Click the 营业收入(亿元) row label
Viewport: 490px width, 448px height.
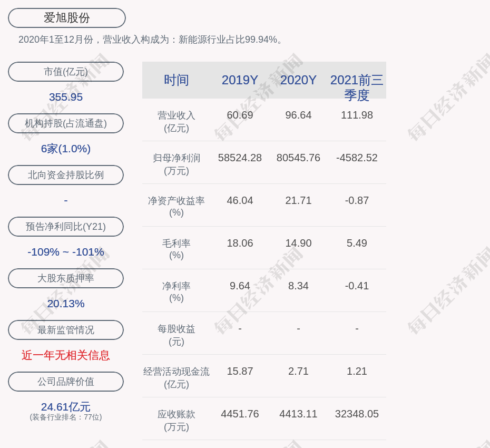pos(177,121)
